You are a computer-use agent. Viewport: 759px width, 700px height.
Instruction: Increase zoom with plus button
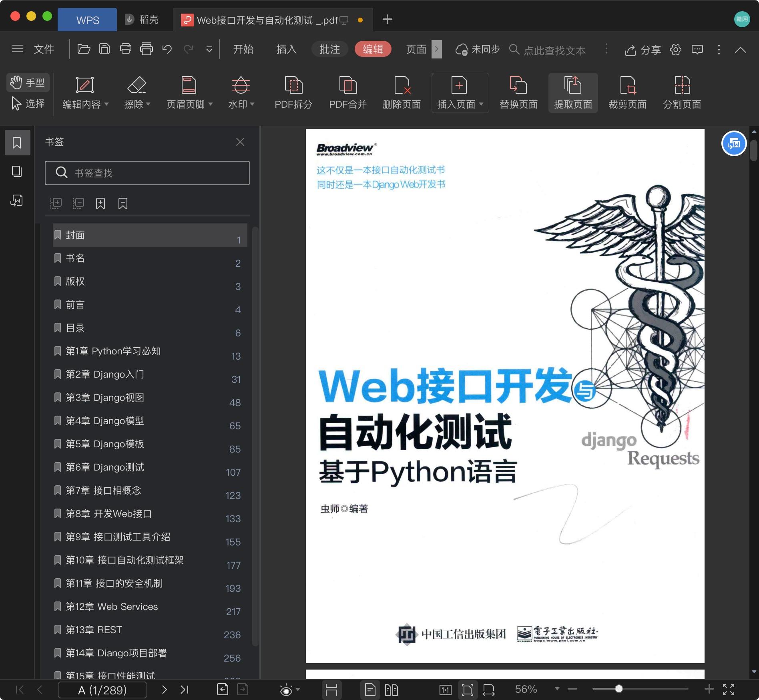(709, 689)
